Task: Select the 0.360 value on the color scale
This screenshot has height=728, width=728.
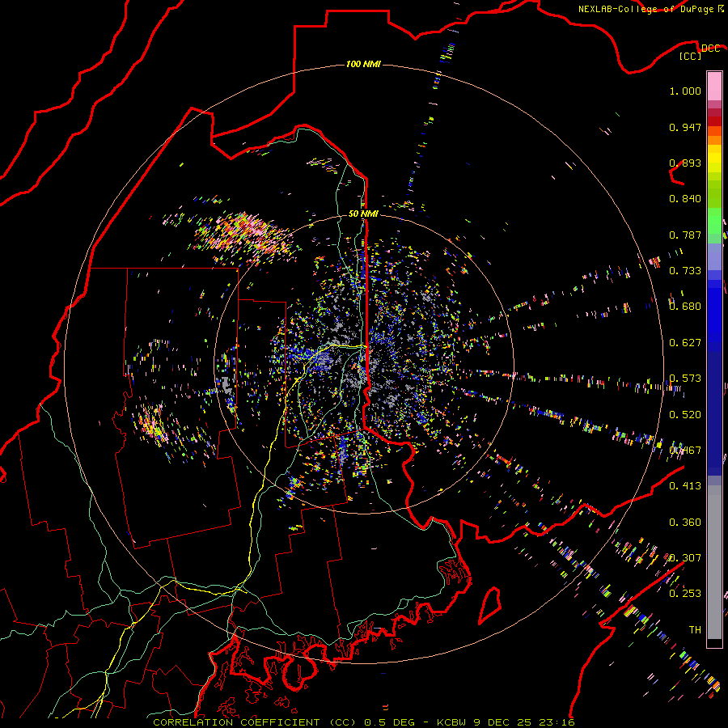Action: pos(685,523)
